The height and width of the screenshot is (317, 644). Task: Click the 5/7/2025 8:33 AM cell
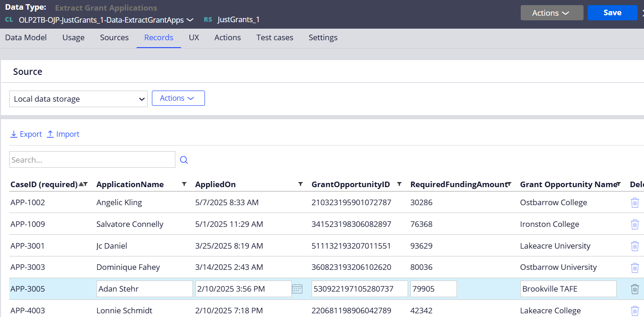point(227,202)
